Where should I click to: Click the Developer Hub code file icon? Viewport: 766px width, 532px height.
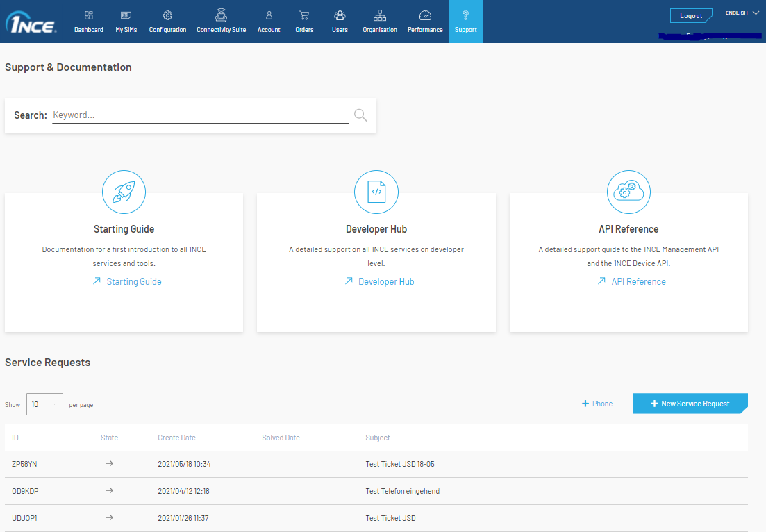point(376,192)
